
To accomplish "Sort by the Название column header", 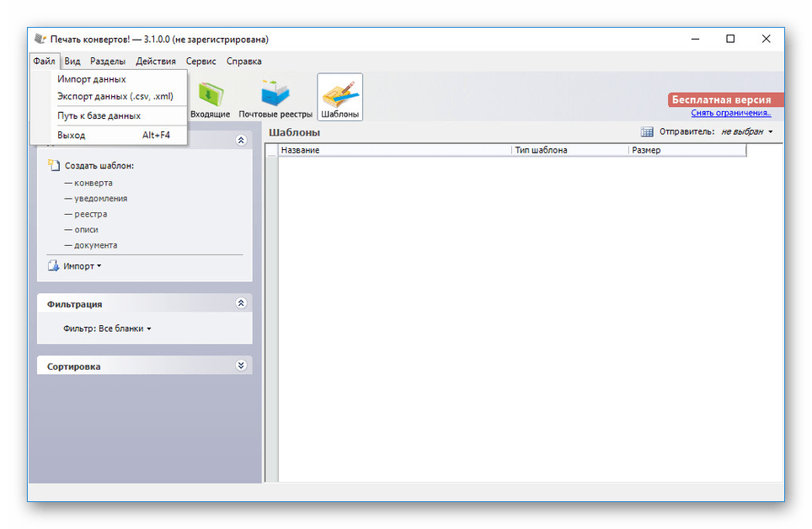I will tap(393, 150).
